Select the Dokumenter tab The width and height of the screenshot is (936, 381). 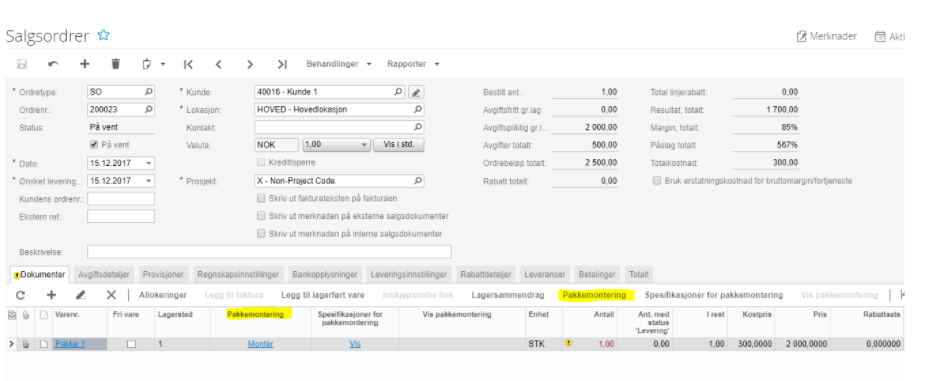tap(39, 275)
